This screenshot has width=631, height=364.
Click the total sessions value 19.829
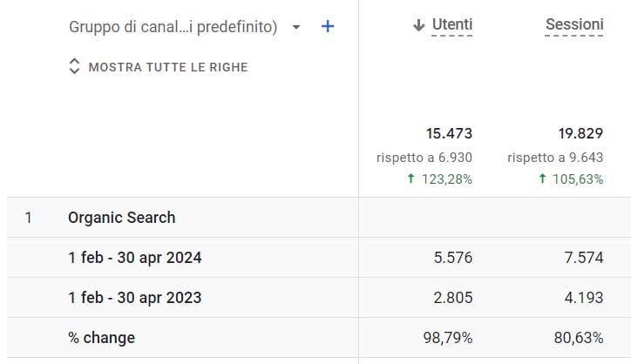coord(580,133)
